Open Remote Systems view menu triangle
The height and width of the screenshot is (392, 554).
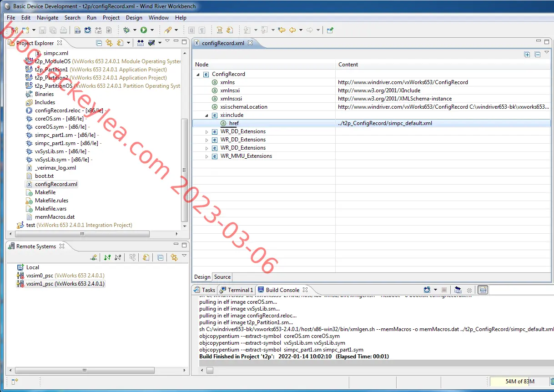[184, 256]
